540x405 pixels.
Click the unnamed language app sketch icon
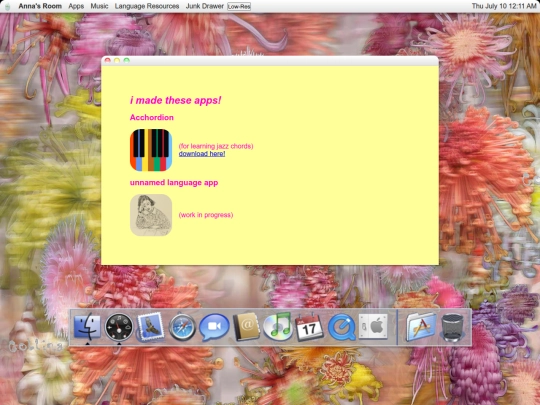pos(151,215)
